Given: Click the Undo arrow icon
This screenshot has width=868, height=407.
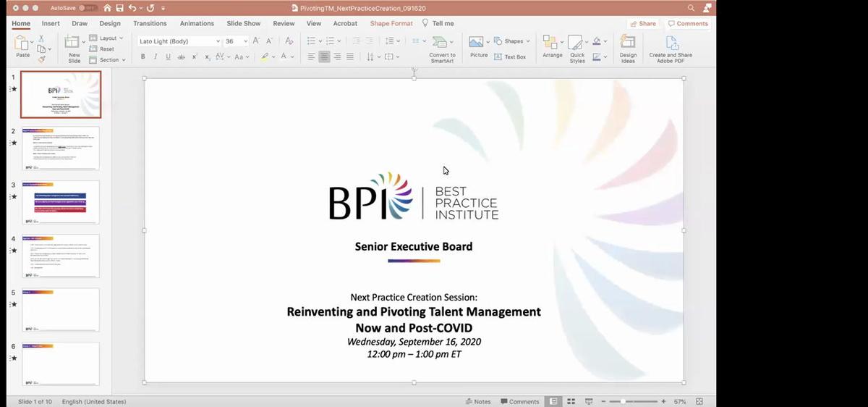Looking at the screenshot, I should tap(132, 8).
